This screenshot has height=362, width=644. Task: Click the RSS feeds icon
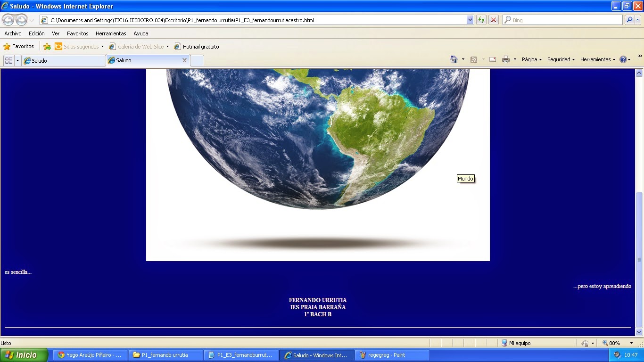pos(474,59)
